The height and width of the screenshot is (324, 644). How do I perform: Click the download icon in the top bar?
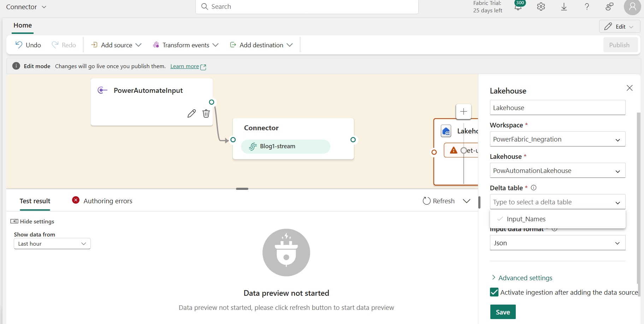click(x=564, y=7)
